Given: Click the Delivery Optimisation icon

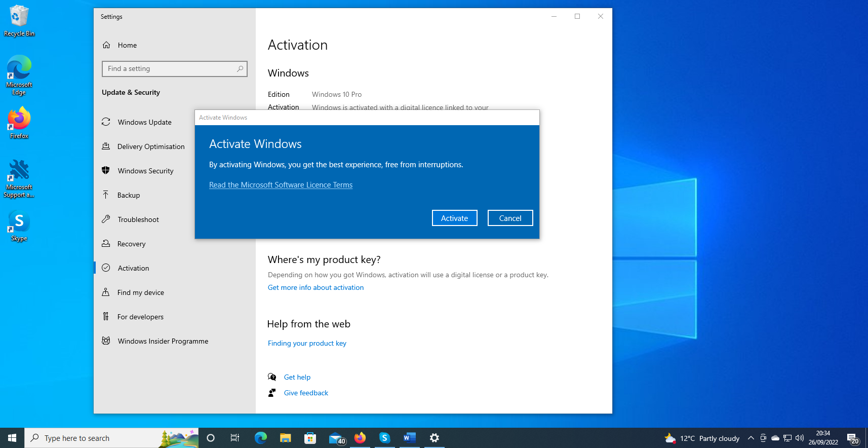Looking at the screenshot, I should (x=106, y=146).
